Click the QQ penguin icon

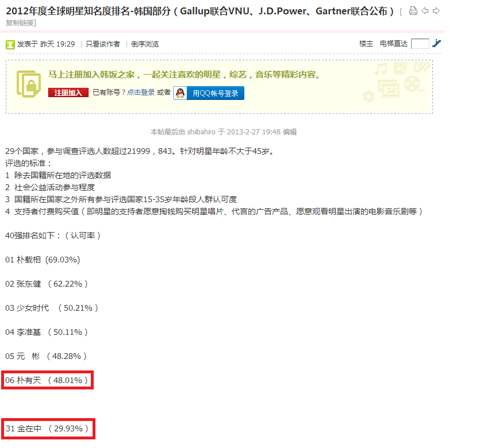coord(180,93)
